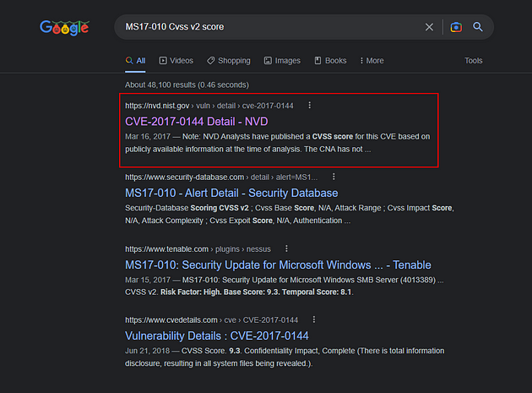Open options menu for security-database.com result
The width and height of the screenshot is (532, 393).
tap(334, 177)
